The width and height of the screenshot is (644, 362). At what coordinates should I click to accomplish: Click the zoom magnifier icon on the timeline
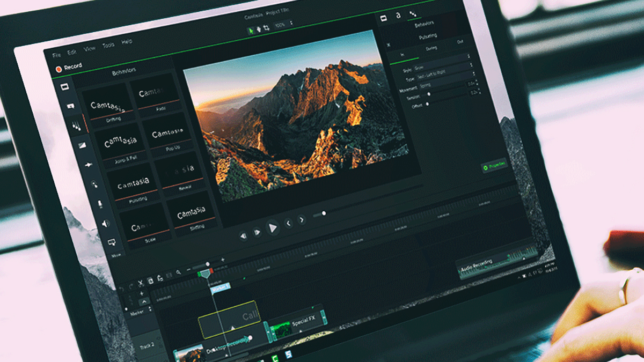(x=179, y=271)
